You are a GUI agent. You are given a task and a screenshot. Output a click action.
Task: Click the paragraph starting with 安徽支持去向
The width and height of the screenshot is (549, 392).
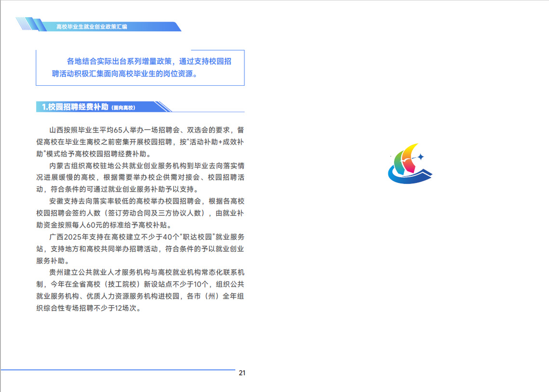[140, 213]
